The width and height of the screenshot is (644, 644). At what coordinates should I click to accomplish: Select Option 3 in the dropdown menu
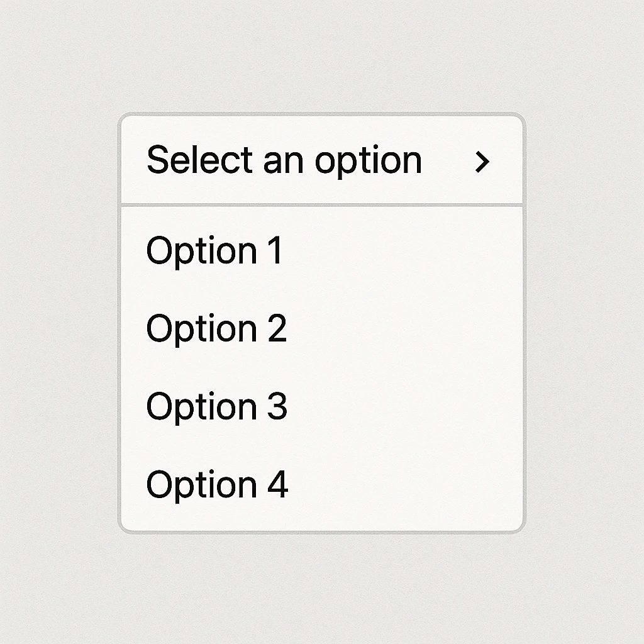(x=216, y=406)
